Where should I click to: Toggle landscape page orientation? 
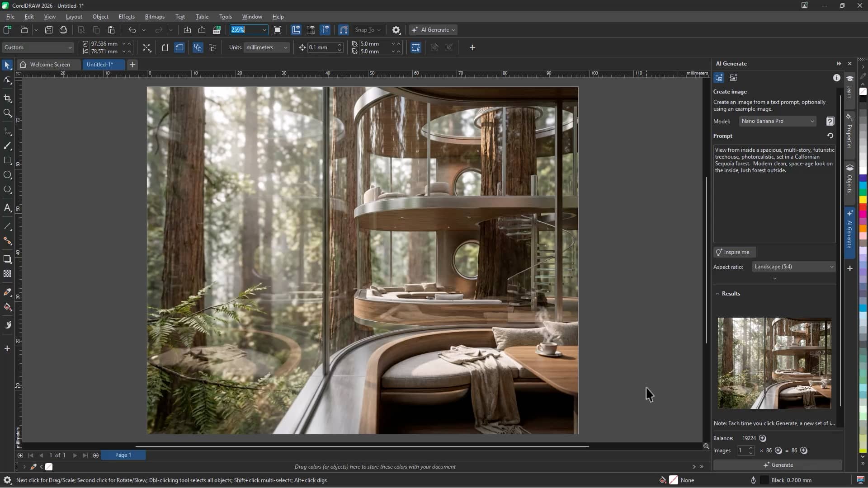click(179, 47)
